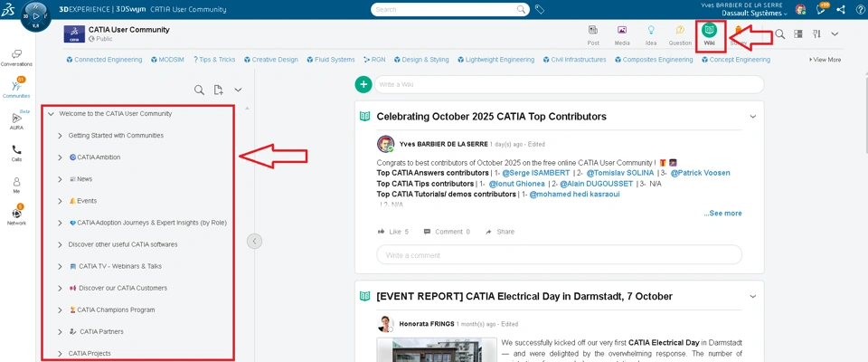Image resolution: width=868 pixels, height=362 pixels.
Task: Expand the CATIA Ambition node
Action: 60,157
